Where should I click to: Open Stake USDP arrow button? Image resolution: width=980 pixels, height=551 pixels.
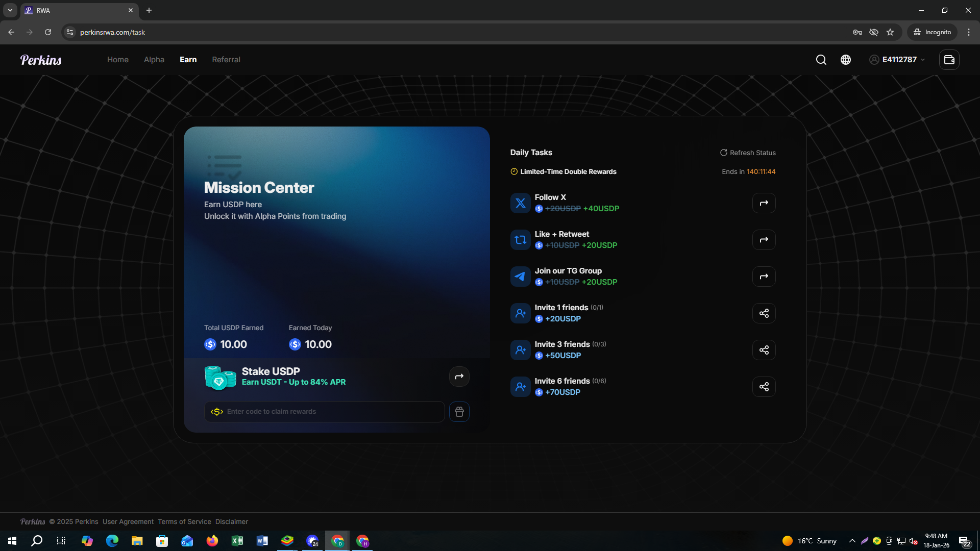click(x=459, y=377)
